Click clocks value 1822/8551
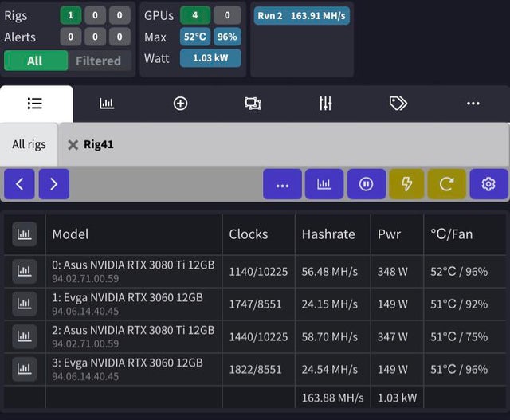510x420 pixels. point(255,370)
